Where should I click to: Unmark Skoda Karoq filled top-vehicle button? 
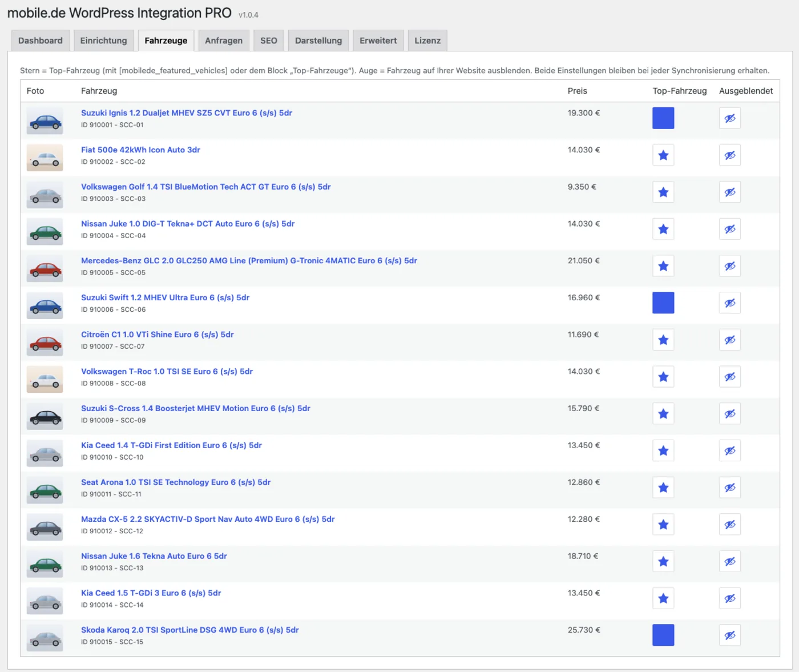click(663, 635)
